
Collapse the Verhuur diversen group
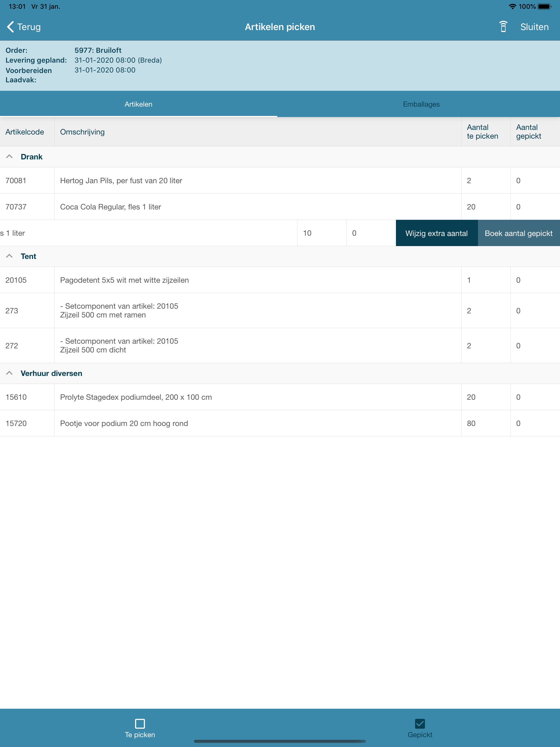coord(10,373)
